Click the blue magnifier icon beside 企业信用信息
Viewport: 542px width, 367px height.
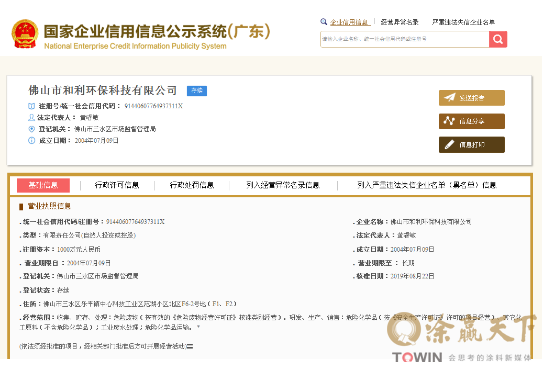click(x=324, y=22)
